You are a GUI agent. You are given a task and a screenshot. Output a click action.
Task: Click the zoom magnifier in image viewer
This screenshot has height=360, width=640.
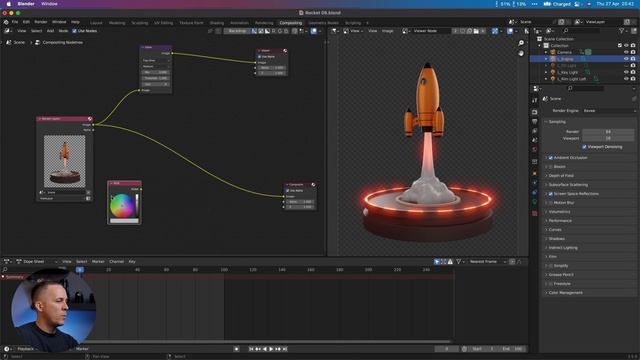pyautogui.click(x=521, y=43)
